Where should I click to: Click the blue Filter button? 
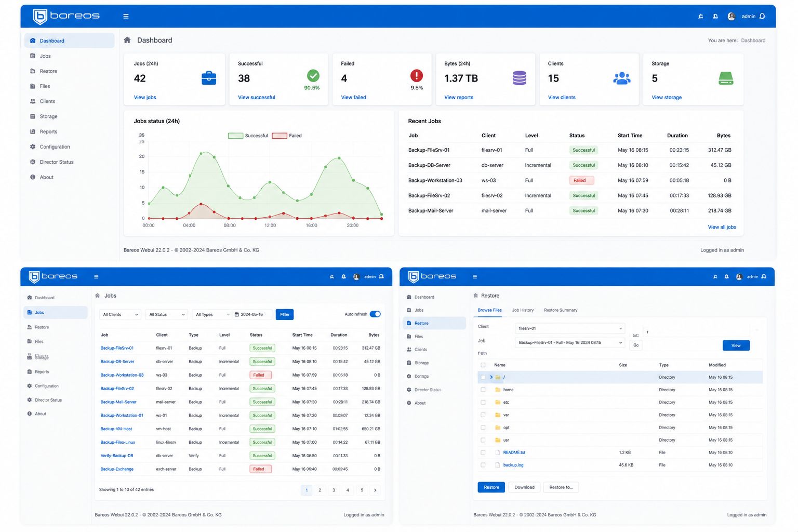point(285,314)
